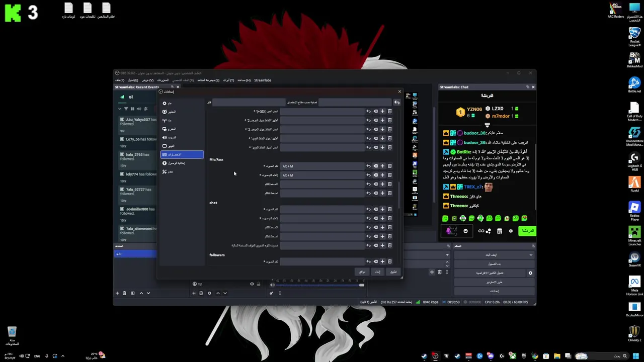Viewport: 644px width, 362px height.
Task: Delete the Mic/Aux mute Alt + M hotkey
Action: tap(389, 166)
